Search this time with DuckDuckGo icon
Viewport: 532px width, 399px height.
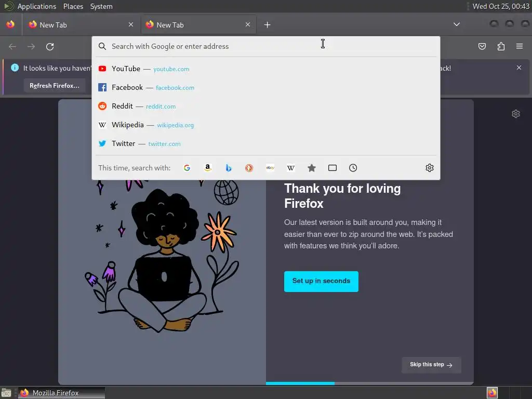[249, 168]
